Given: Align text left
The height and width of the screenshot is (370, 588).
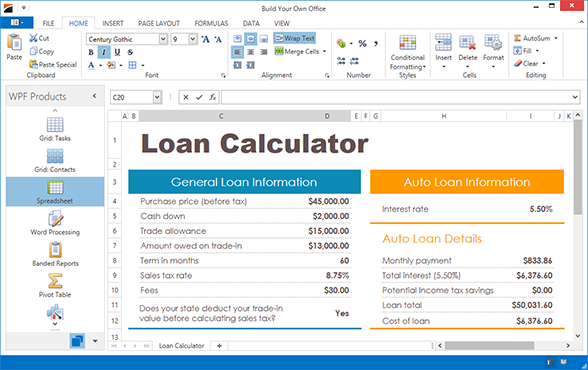Looking at the screenshot, I should [237, 52].
